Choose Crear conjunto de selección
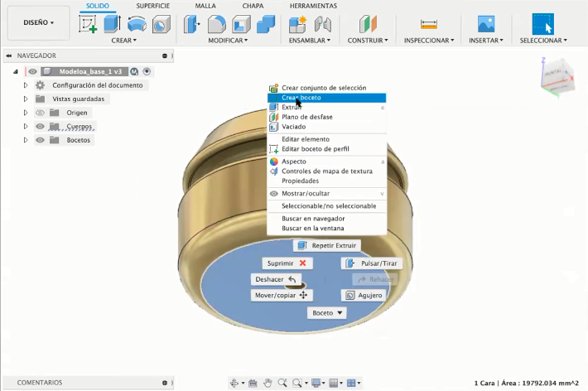588x391 pixels. 326,88
